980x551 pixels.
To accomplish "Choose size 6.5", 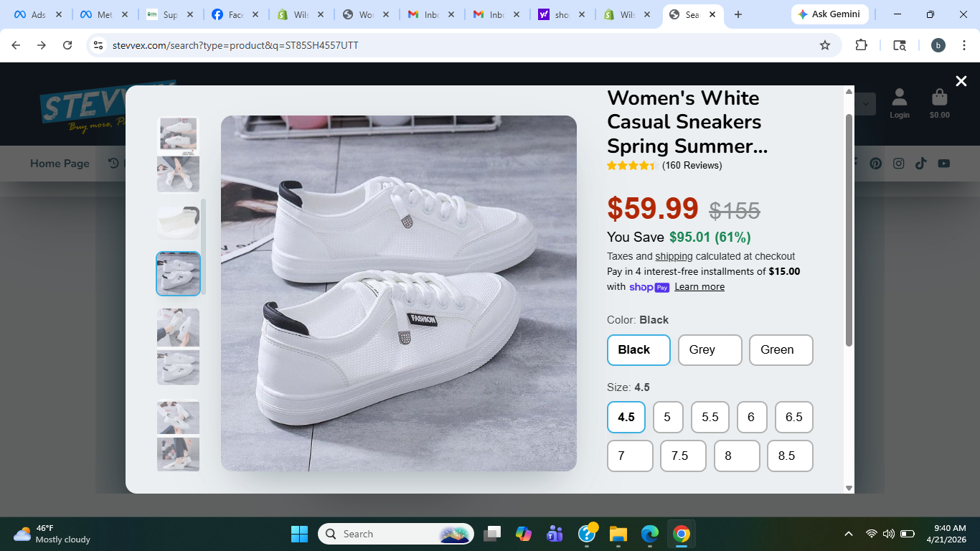I will [x=794, y=417].
